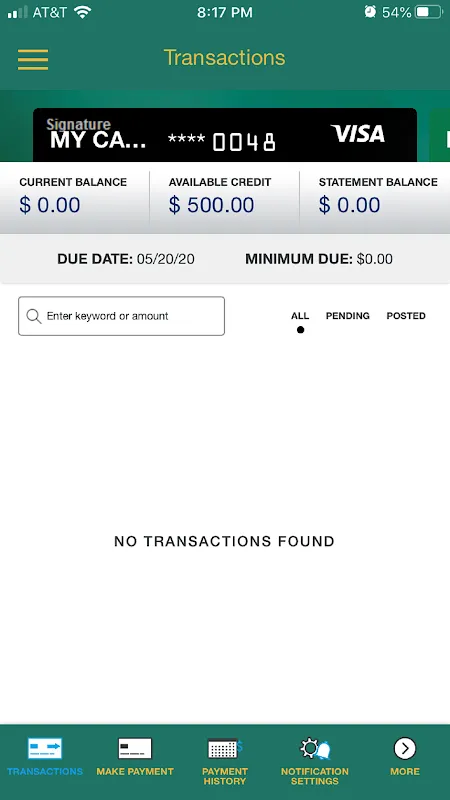Tap the Make Payment card icon
Viewport: 450px width, 800px height.
(x=135, y=748)
